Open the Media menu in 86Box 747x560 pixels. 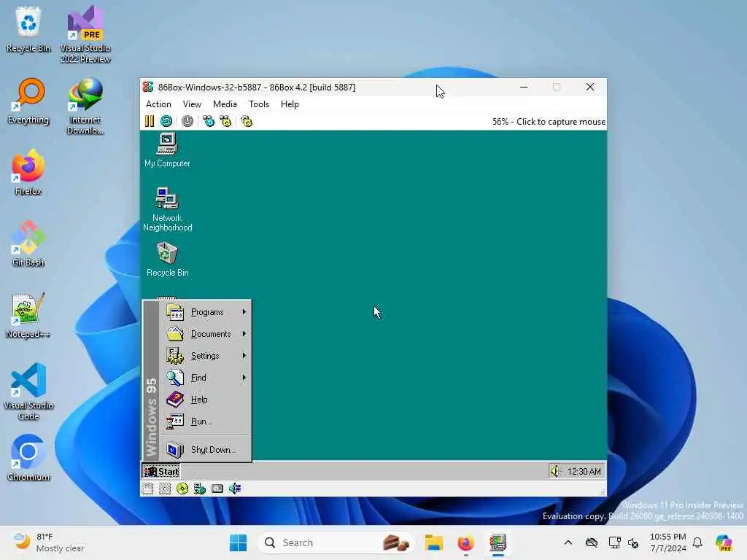point(225,104)
